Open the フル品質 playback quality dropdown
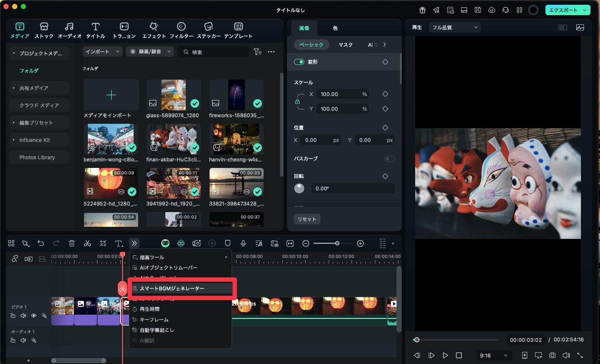The height and width of the screenshot is (364, 600). [455, 27]
